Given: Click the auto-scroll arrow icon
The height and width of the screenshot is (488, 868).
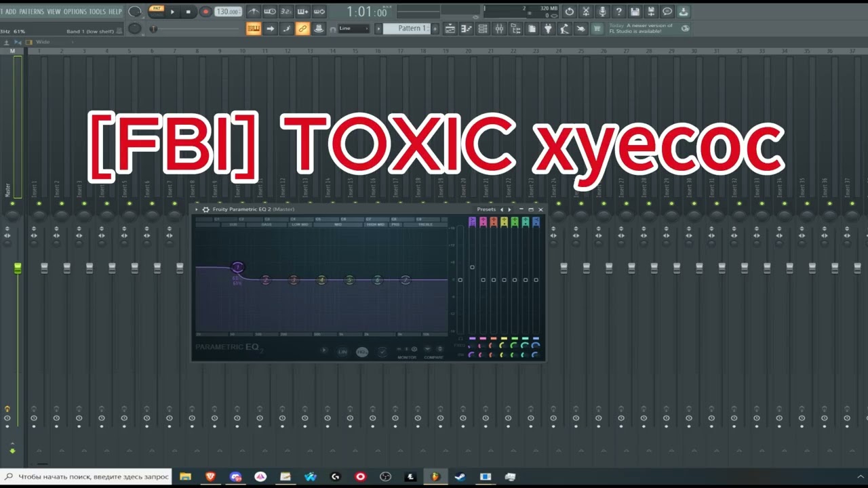Looking at the screenshot, I should [x=270, y=28].
